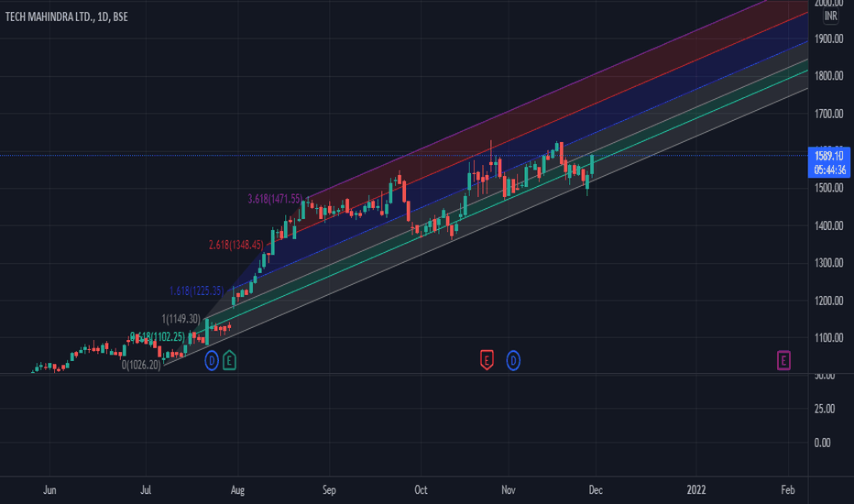Select the current price label 1589.10
854x504 pixels.
tap(829, 157)
